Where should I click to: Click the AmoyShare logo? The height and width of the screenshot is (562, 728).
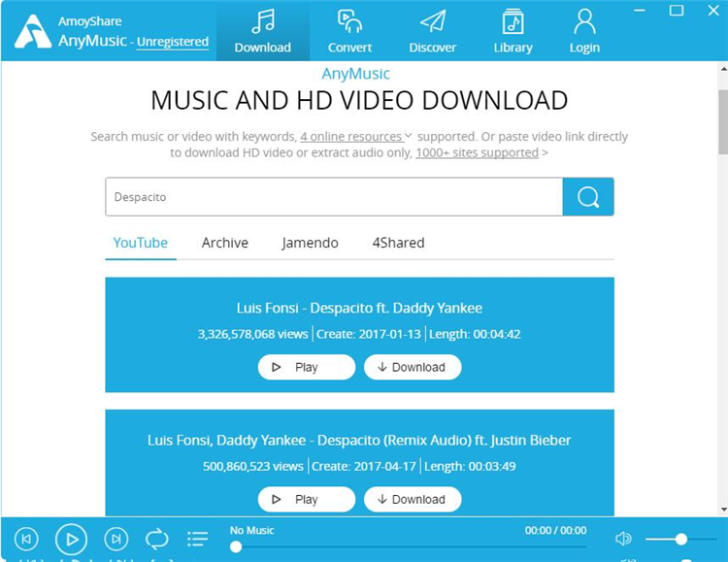coord(32,31)
